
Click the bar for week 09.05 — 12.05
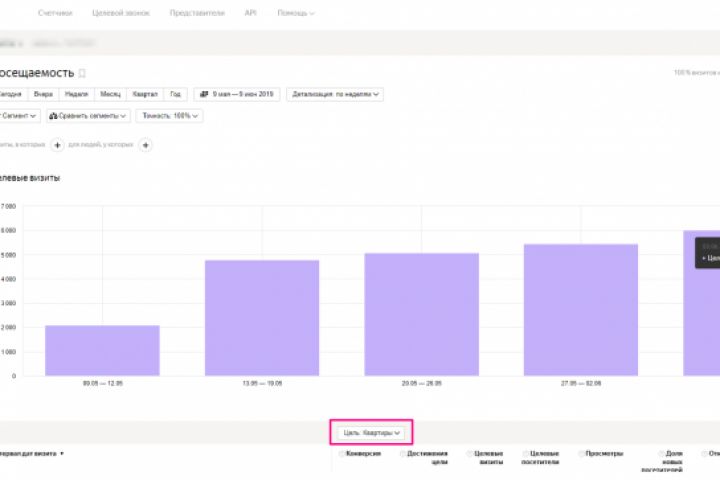pos(102,350)
